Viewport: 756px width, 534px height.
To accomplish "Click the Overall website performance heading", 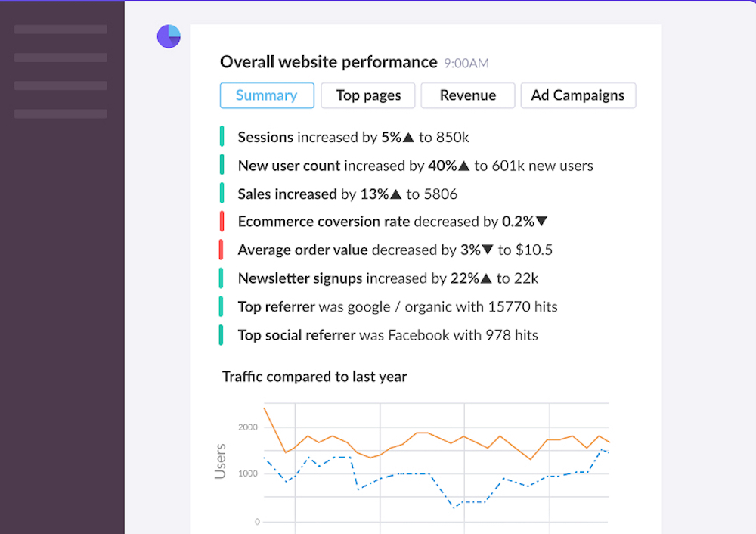I will pyautogui.click(x=328, y=62).
